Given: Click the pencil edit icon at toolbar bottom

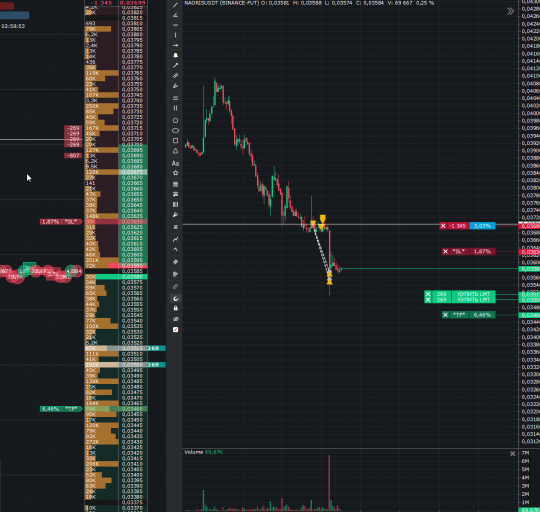Looking at the screenshot, I should (175, 330).
